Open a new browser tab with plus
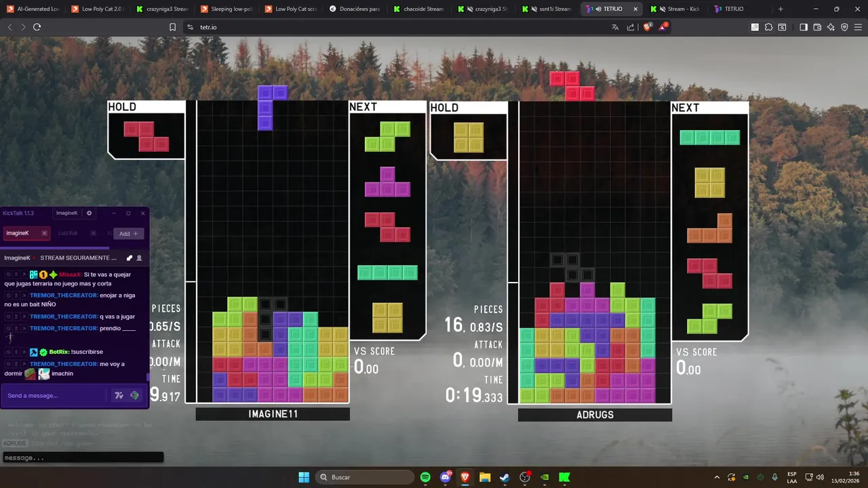868x488 pixels. pyautogui.click(x=781, y=9)
